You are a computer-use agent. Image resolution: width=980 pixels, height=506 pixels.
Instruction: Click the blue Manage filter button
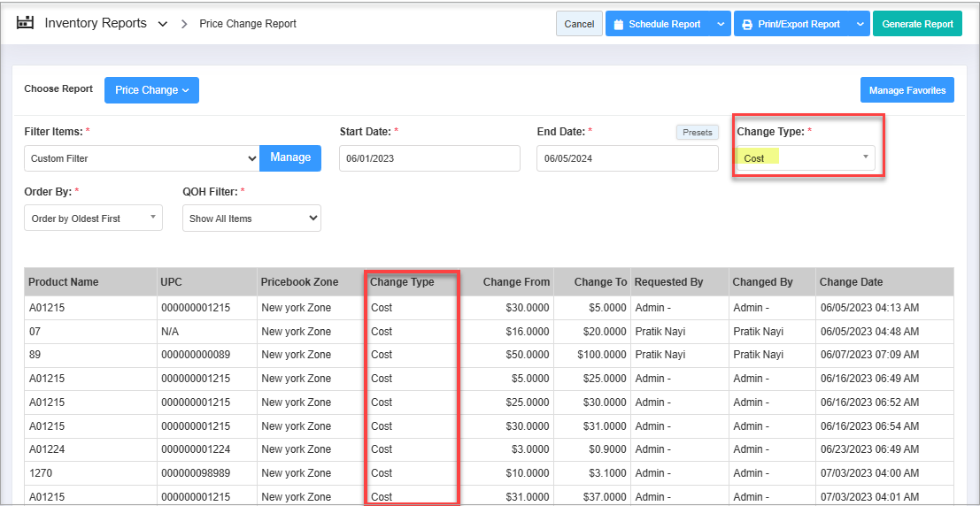[290, 157]
